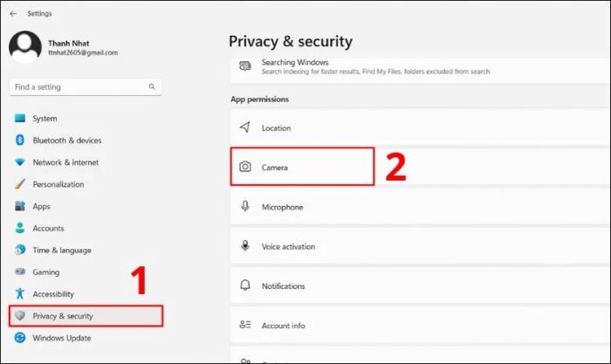Image resolution: width=611 pixels, height=364 pixels.
Task: Click the back arrow in Settings
Action: pyautogui.click(x=13, y=13)
